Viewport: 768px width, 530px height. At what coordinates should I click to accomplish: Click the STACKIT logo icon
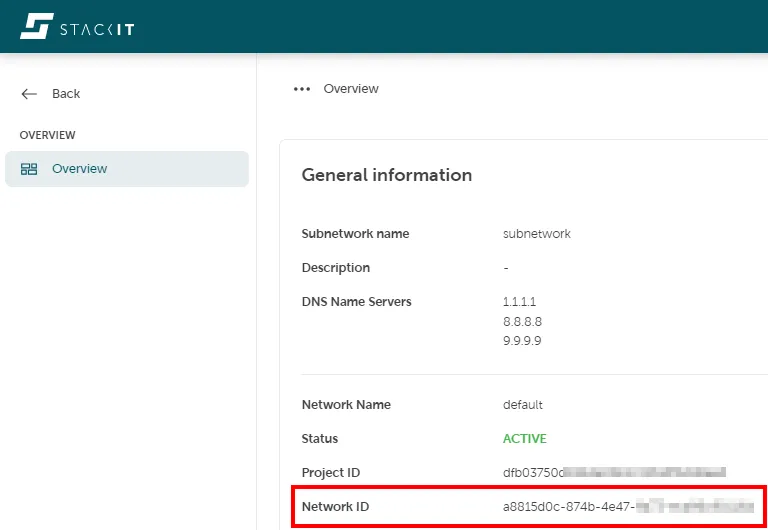pos(36,27)
